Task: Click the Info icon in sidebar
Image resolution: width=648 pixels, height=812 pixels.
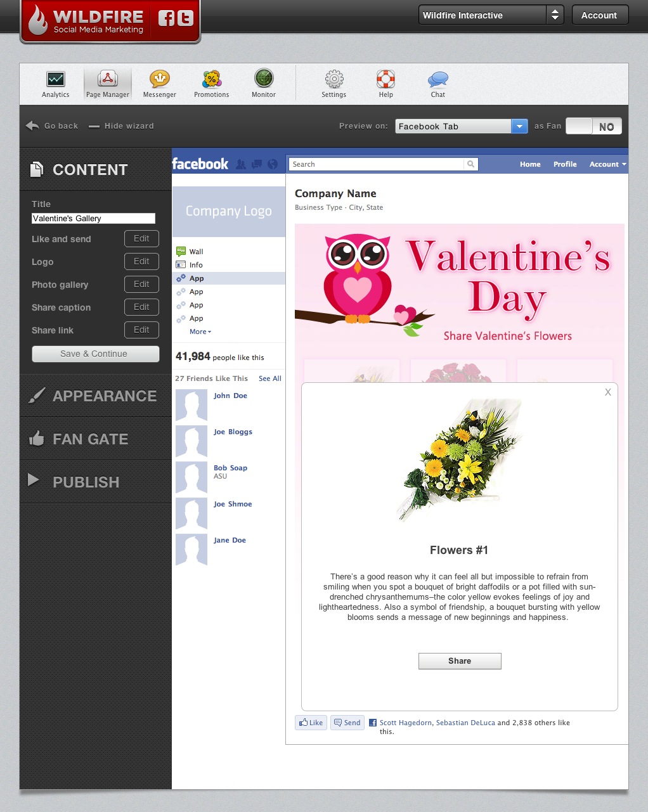Action: pyautogui.click(x=181, y=265)
